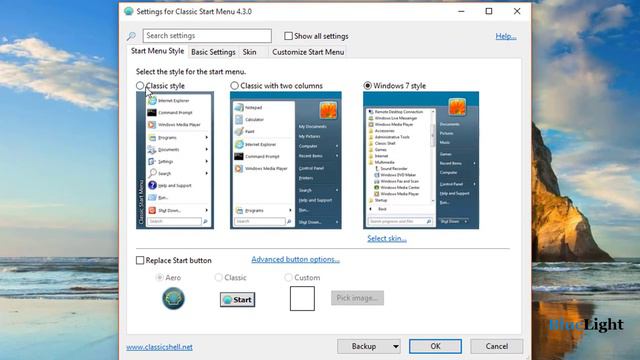Switch to the Start Menu Style tab
This screenshot has height=360, width=640.
click(157, 51)
